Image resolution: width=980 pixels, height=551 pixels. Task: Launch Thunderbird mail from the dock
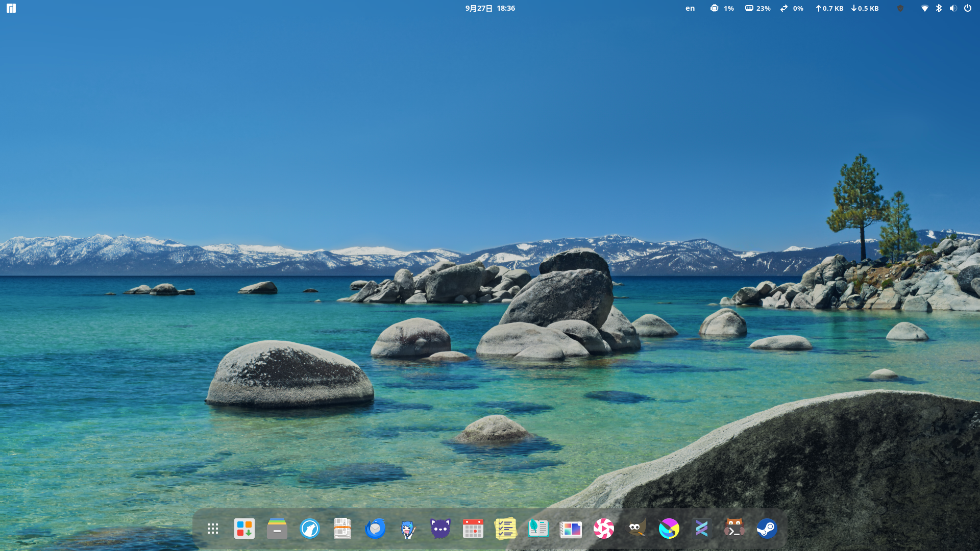[375, 529]
